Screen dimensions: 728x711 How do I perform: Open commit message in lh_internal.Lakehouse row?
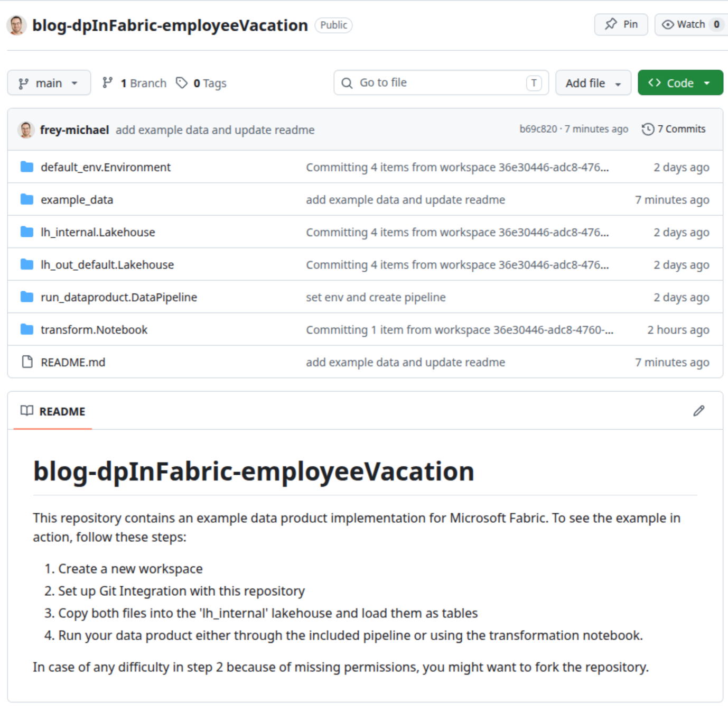point(458,232)
